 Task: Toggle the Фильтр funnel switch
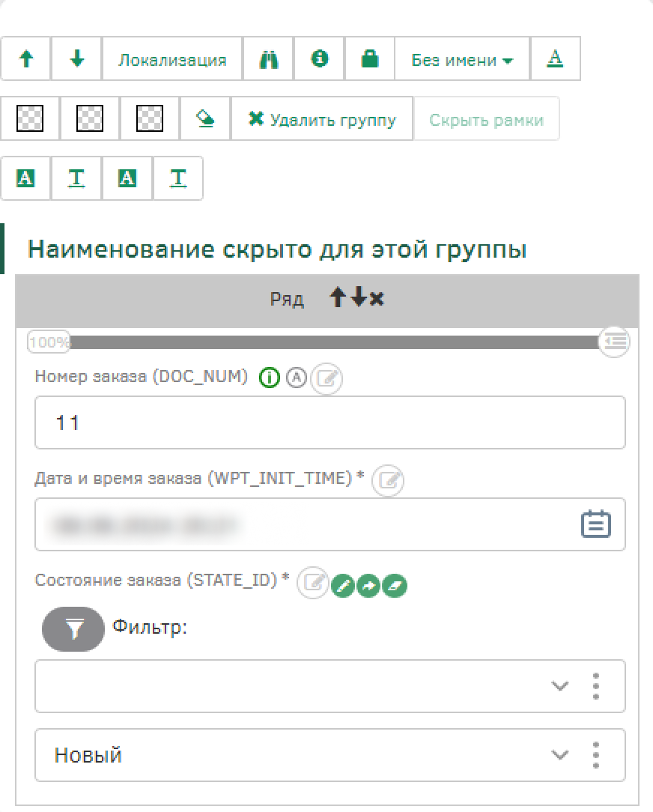click(73, 629)
